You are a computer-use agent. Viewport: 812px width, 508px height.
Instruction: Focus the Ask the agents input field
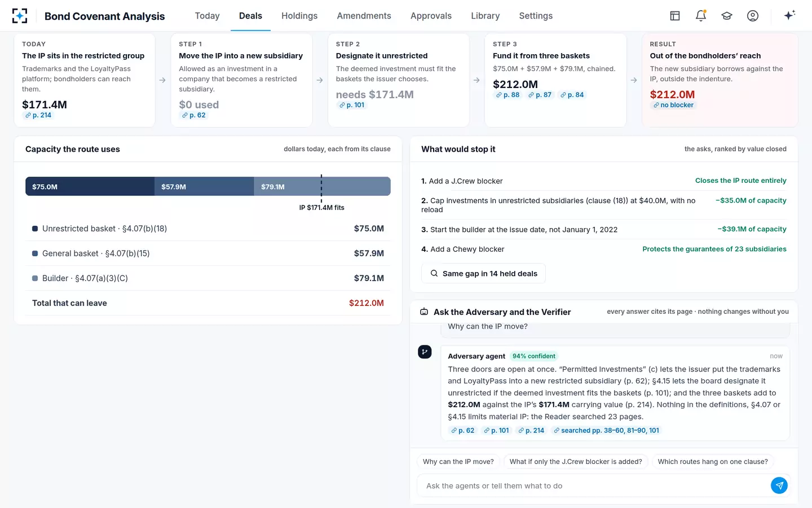[x=593, y=485]
